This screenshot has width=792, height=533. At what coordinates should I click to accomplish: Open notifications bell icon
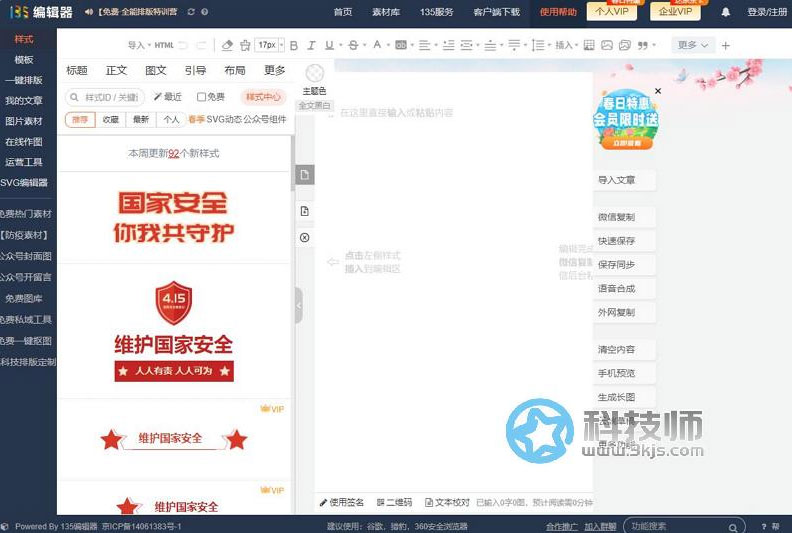pos(725,12)
